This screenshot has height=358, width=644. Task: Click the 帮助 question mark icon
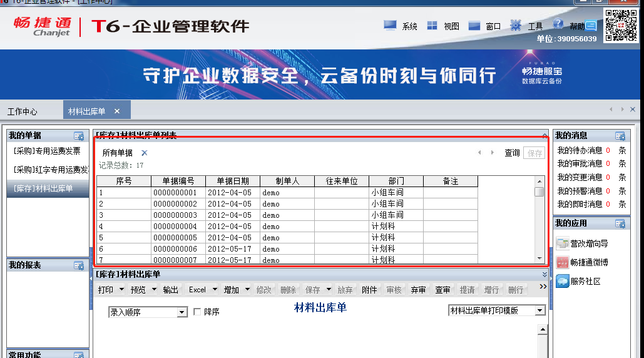coord(558,24)
